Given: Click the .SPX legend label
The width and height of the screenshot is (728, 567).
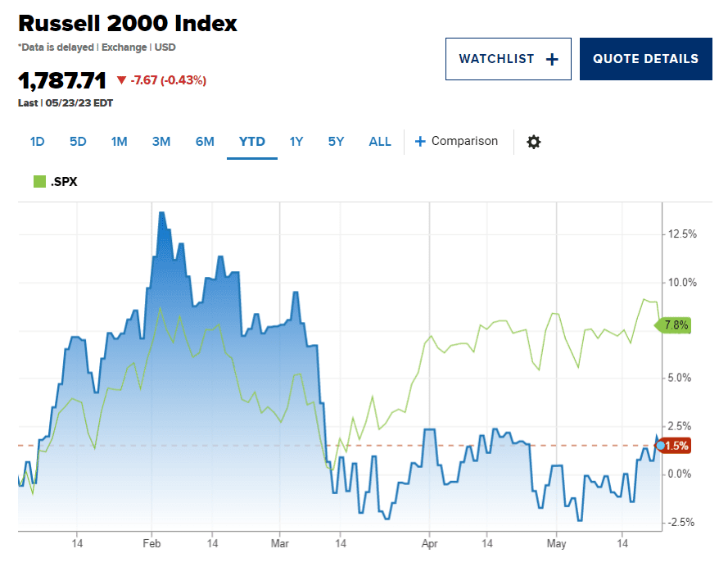Looking at the screenshot, I should pyautogui.click(x=64, y=182).
